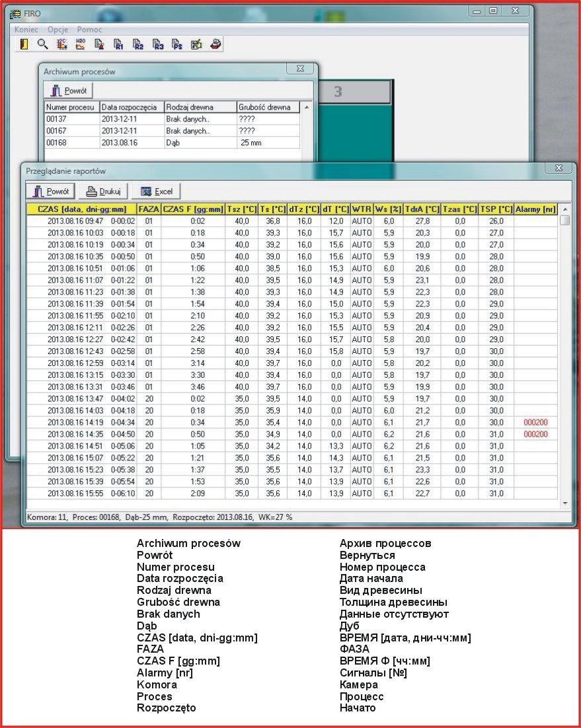This screenshot has height=728, width=581.
Task: Close the Archiwum procesów window
Action: tap(300, 69)
